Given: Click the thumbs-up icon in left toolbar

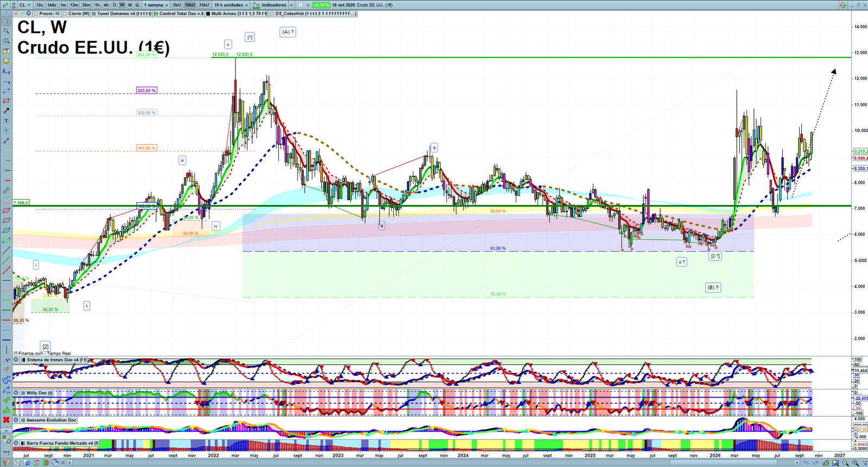Looking at the screenshot, I should pyautogui.click(x=6, y=410).
